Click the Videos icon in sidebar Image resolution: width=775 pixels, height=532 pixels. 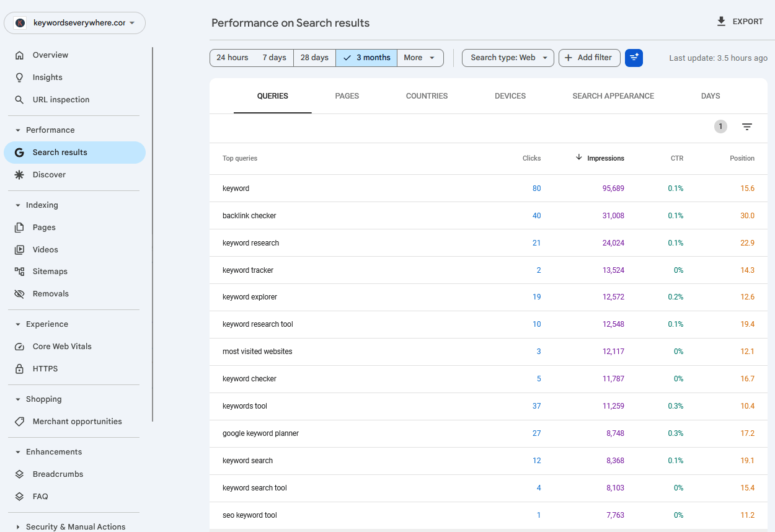pyautogui.click(x=19, y=250)
